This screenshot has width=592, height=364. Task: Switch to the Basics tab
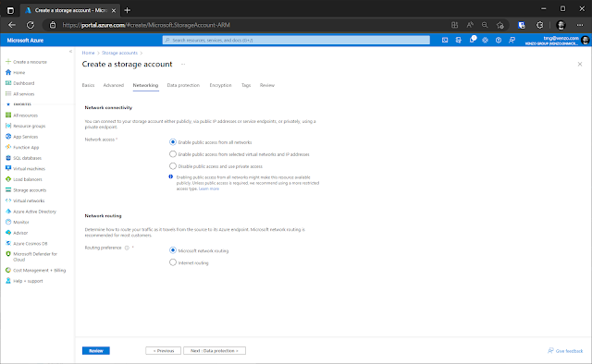tap(89, 85)
